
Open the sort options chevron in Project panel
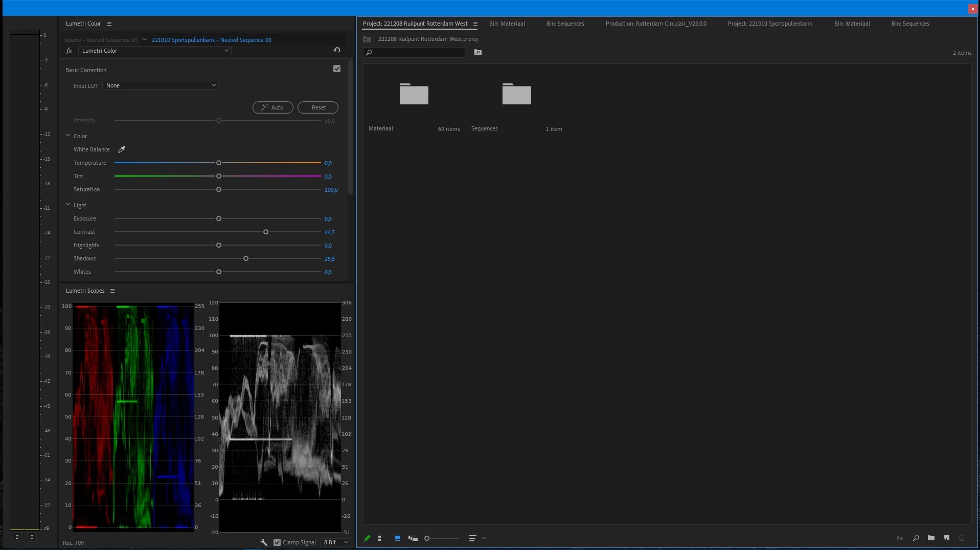[485, 538]
